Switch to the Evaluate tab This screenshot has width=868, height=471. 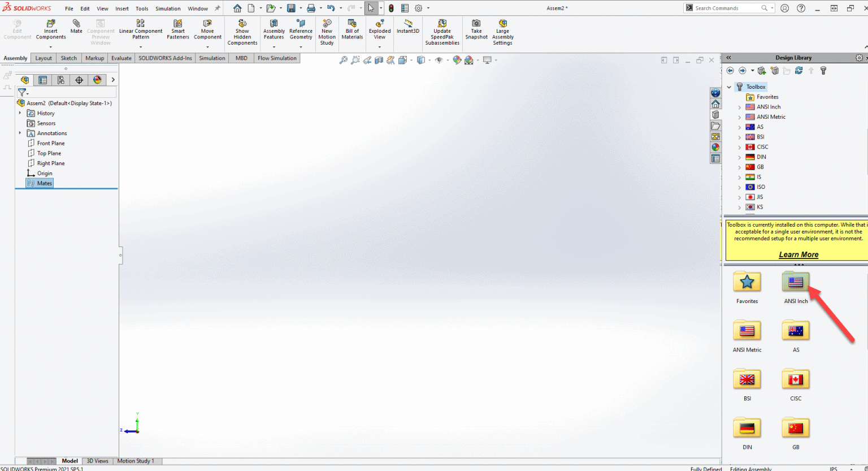121,58
